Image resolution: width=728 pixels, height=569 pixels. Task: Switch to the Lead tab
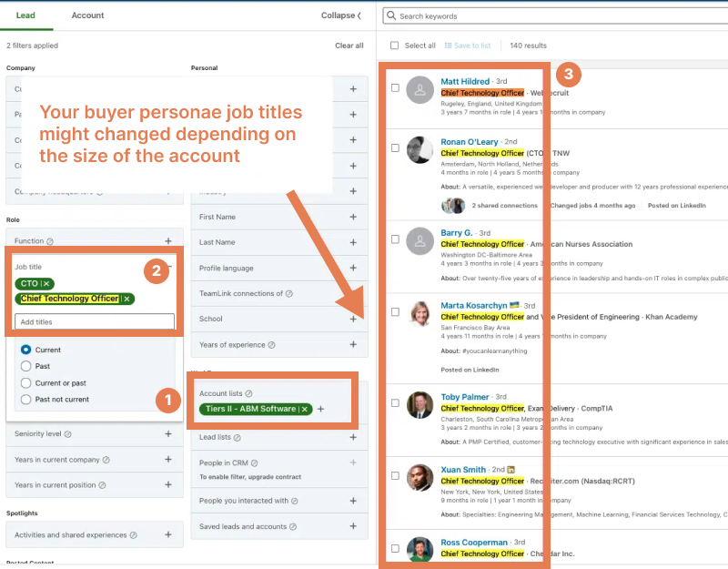click(25, 15)
